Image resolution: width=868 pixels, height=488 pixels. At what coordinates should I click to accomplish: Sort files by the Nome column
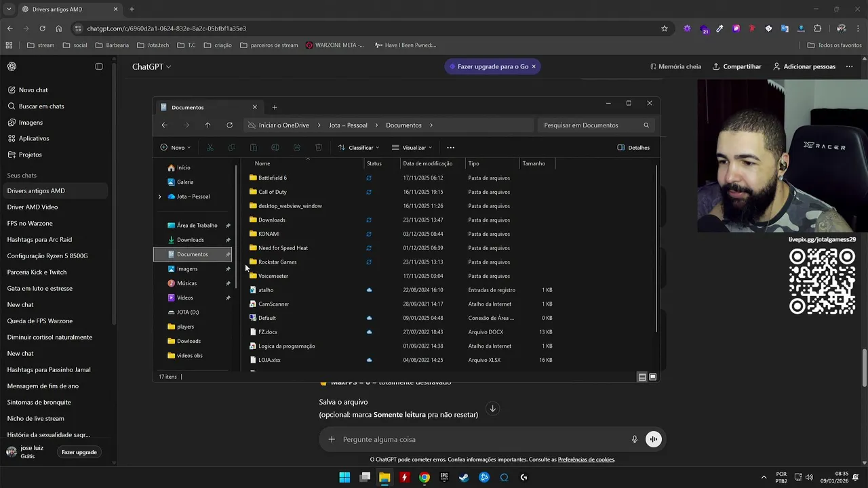click(262, 163)
